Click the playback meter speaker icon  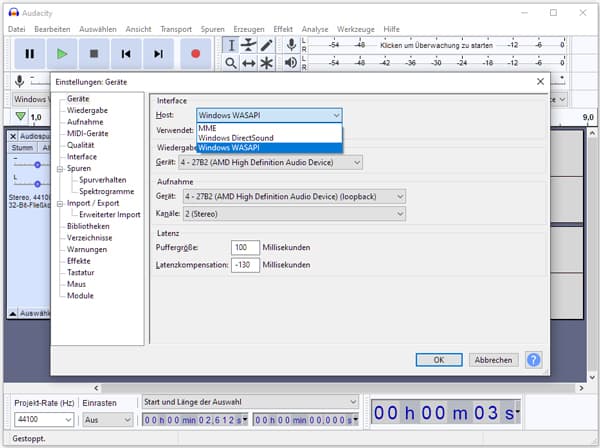point(291,63)
